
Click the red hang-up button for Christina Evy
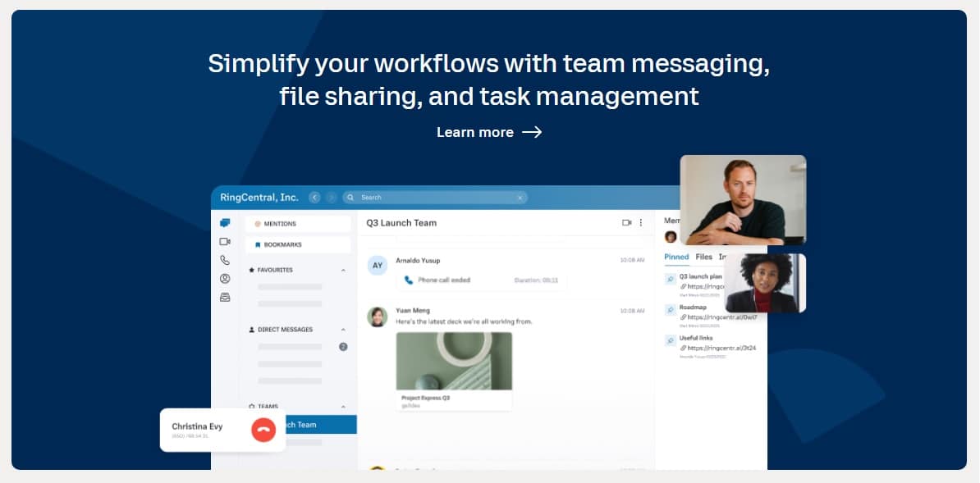click(x=263, y=430)
